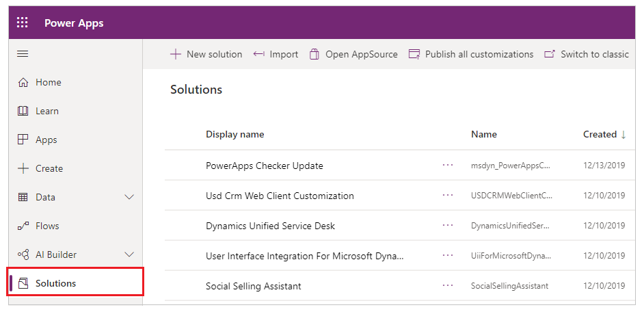Open the PowerApps Checker Update solution

click(265, 166)
